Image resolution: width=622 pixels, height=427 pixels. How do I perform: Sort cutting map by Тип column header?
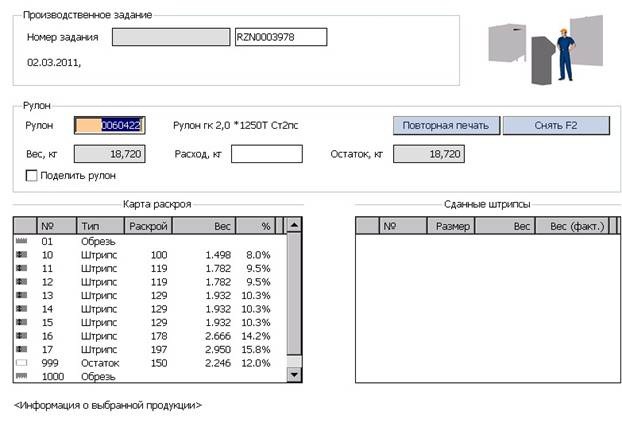[x=101, y=227]
